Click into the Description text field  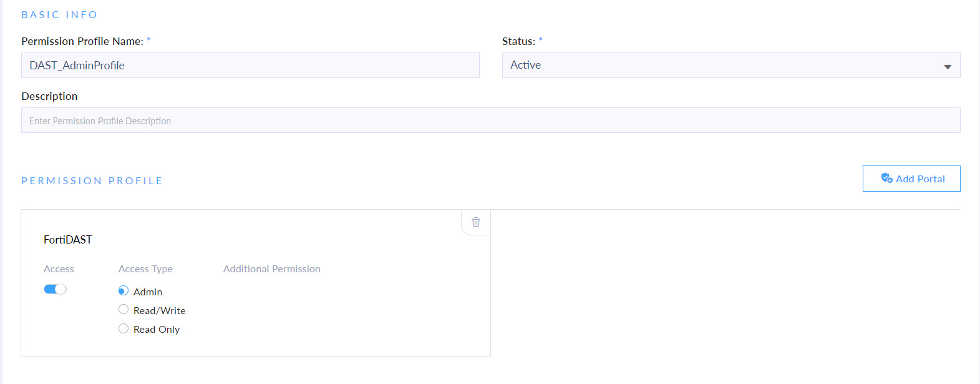pos(490,121)
